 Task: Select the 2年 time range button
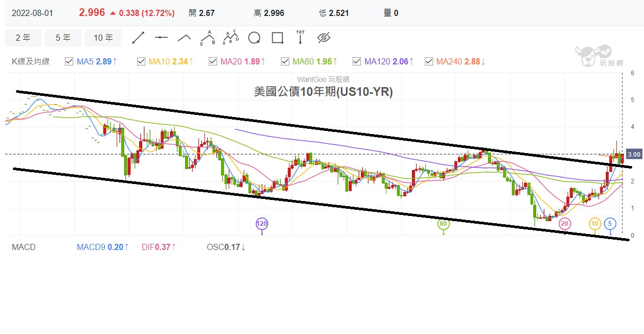(23, 38)
